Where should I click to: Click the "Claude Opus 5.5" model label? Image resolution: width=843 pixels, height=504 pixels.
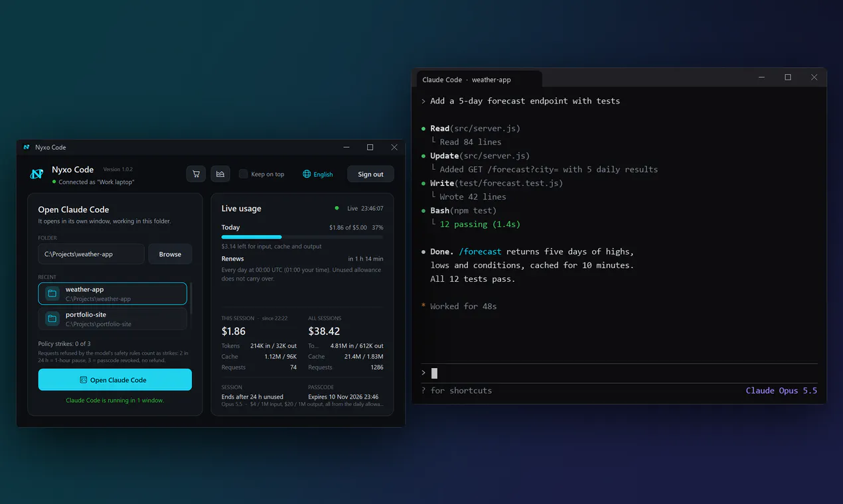[781, 391]
